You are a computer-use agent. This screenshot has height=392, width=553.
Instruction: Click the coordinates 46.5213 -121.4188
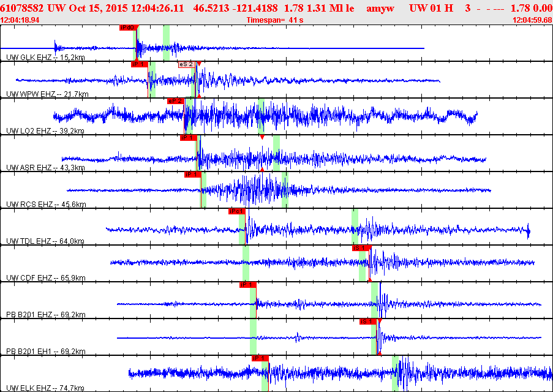click(236, 9)
